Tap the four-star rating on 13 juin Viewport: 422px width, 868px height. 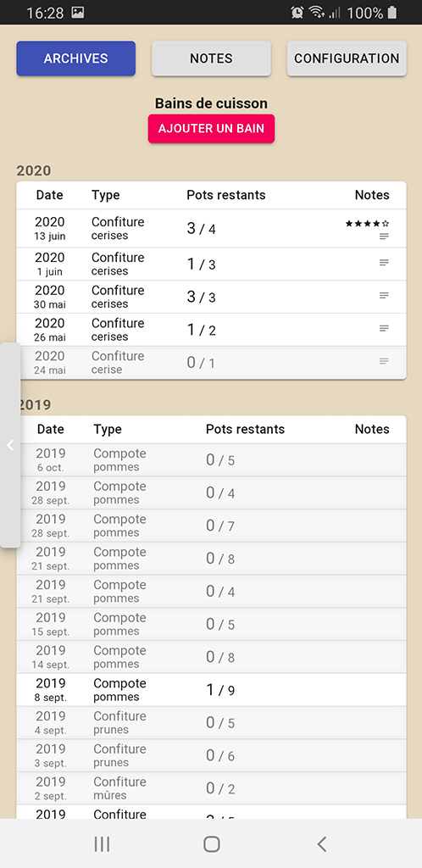click(x=367, y=224)
